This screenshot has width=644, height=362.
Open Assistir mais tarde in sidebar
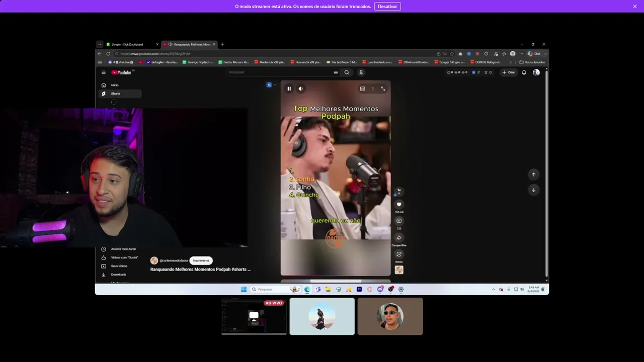pyautogui.click(x=120, y=249)
